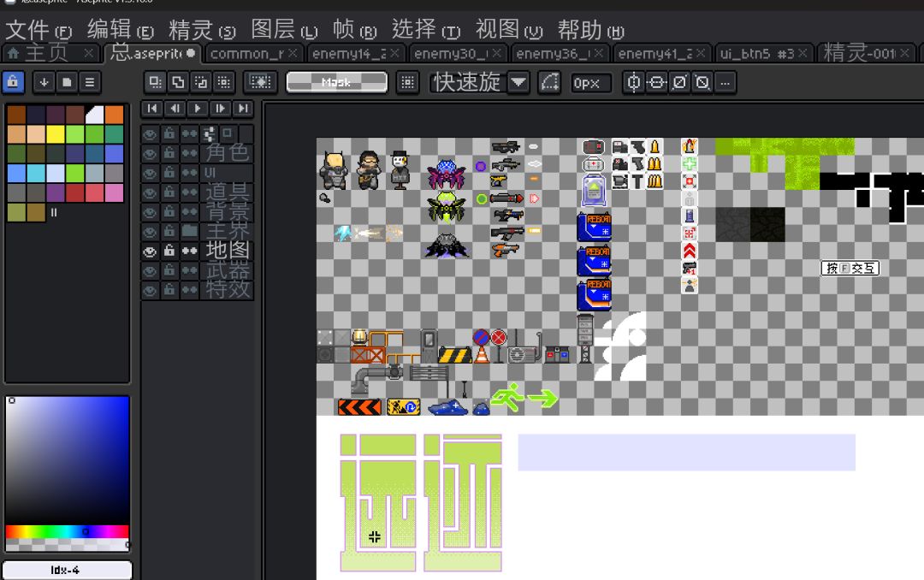Screen dimensions: 924x580
Task: Enable the forward-slash diagonal symmetry icon
Action: pyautogui.click(x=679, y=82)
